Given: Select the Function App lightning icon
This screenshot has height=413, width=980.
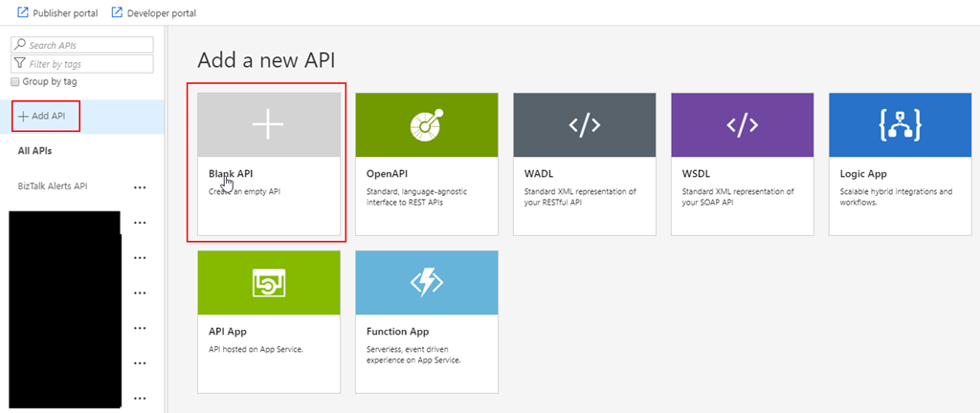Looking at the screenshot, I should 426,283.
